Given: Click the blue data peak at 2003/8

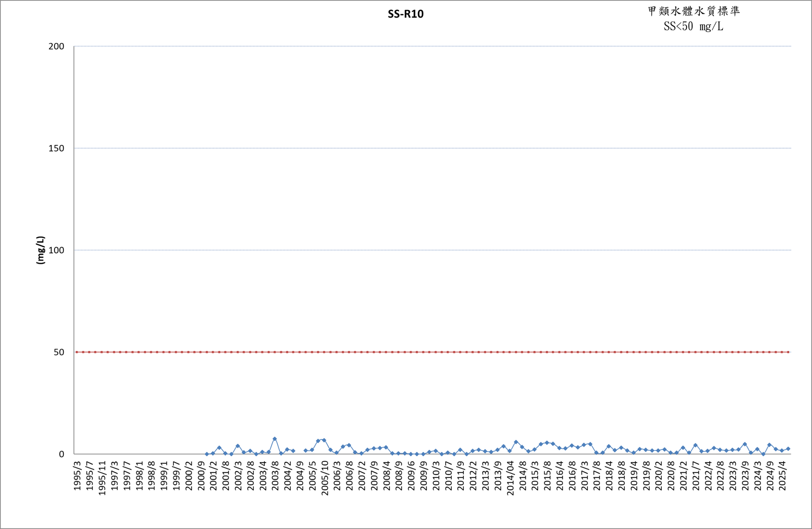Looking at the screenshot, I should [275, 439].
